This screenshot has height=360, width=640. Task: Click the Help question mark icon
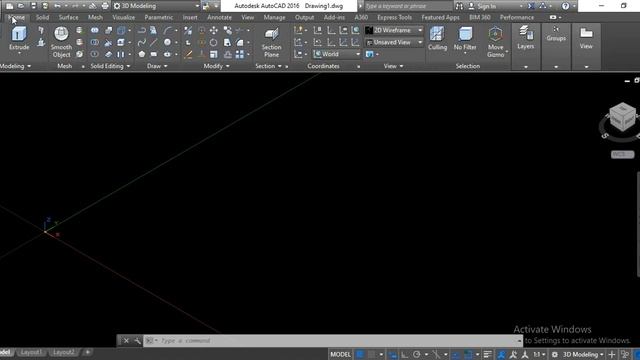click(x=565, y=6)
